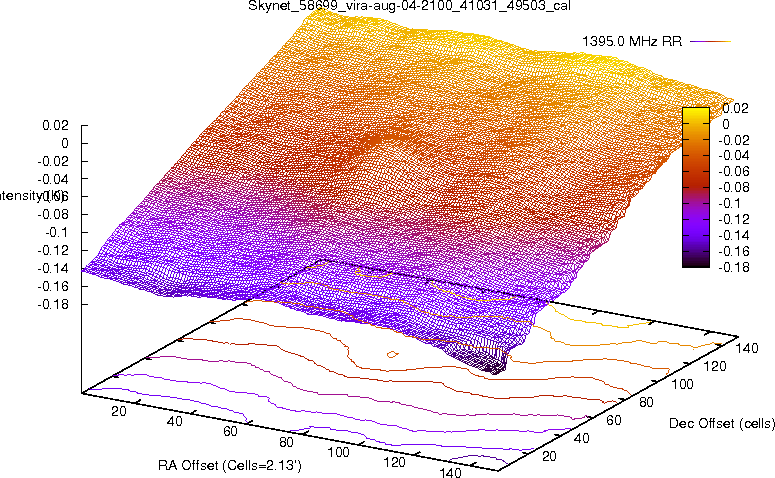Click the "60" tick on the RA Offset axis
This screenshot has width=775, height=478.
(x=230, y=432)
